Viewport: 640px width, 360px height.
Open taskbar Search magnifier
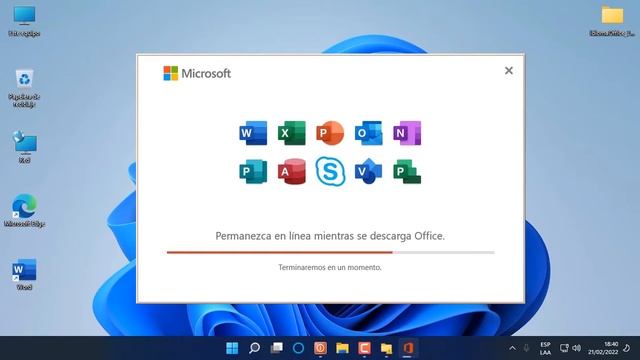tap(254, 348)
